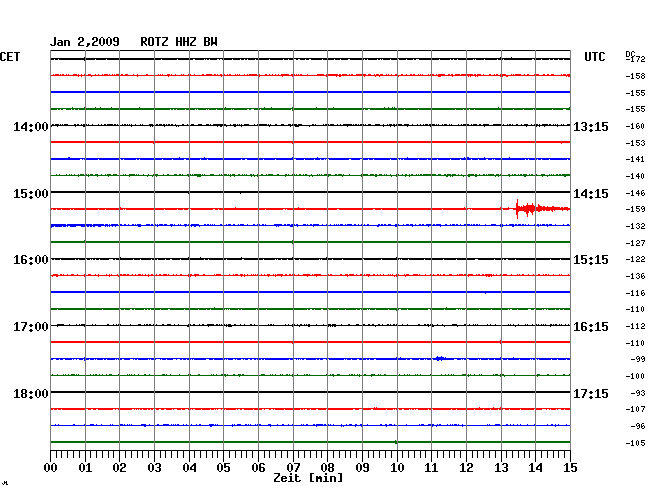This screenshot has width=650, height=494.
Task: Click the DC offset value "-136"
Action: (x=635, y=276)
